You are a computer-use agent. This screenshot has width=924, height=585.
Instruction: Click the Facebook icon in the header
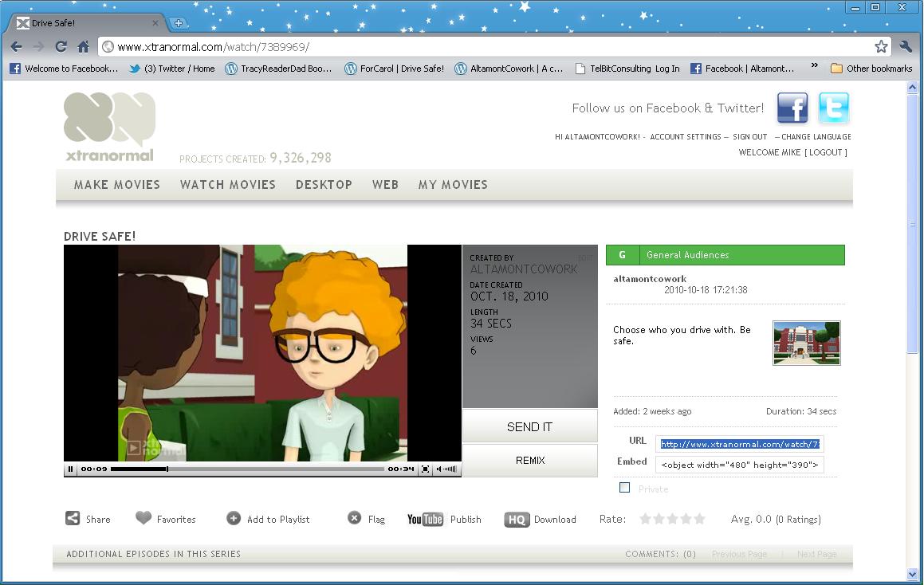click(x=792, y=108)
